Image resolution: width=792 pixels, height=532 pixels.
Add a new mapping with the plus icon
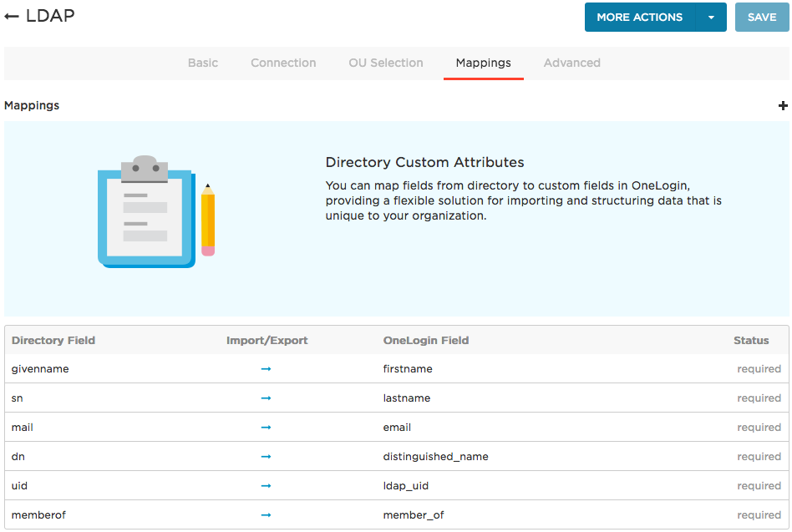pos(783,105)
